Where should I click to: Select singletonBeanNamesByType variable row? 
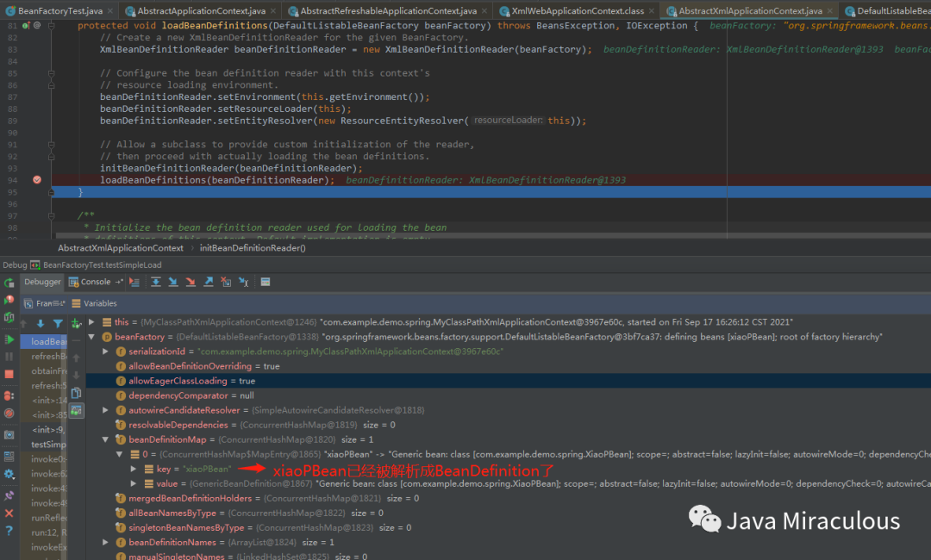point(509,527)
